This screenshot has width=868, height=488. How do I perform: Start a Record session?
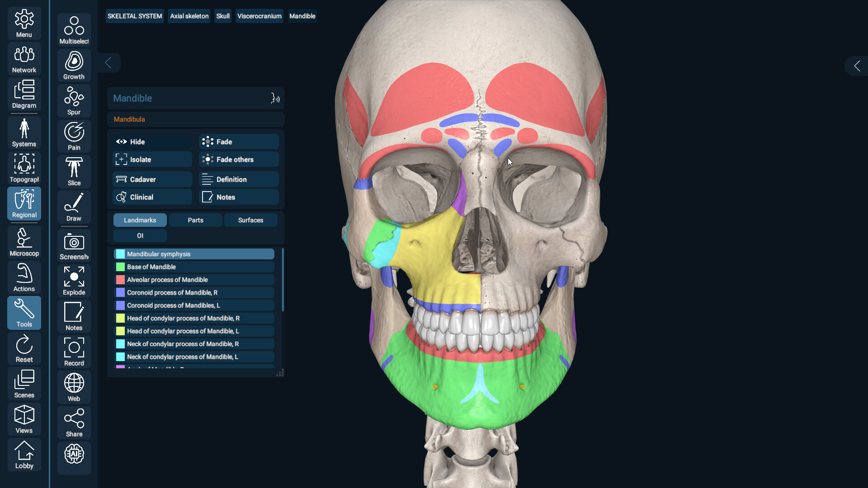point(74,351)
